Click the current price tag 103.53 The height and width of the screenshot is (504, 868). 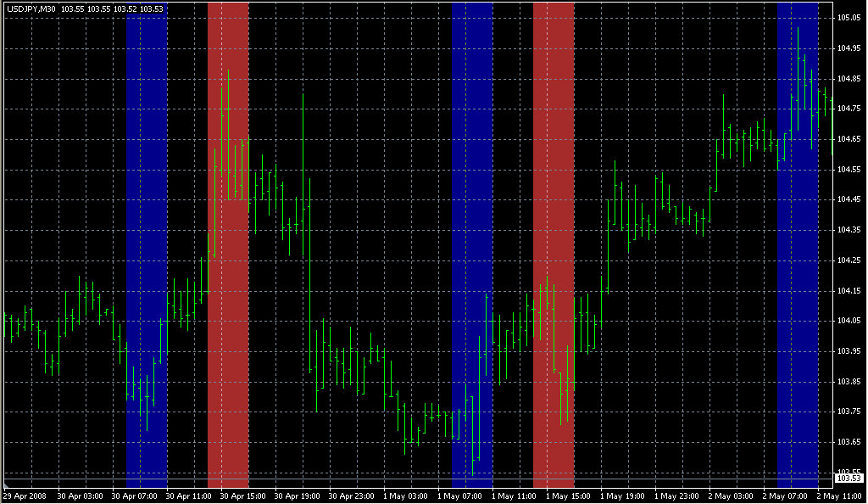(849, 479)
